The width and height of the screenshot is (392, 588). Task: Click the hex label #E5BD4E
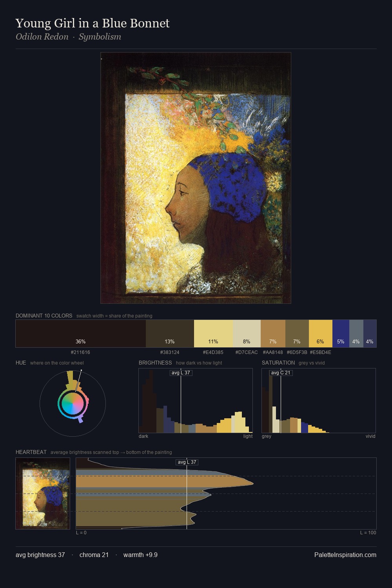pyautogui.click(x=321, y=352)
